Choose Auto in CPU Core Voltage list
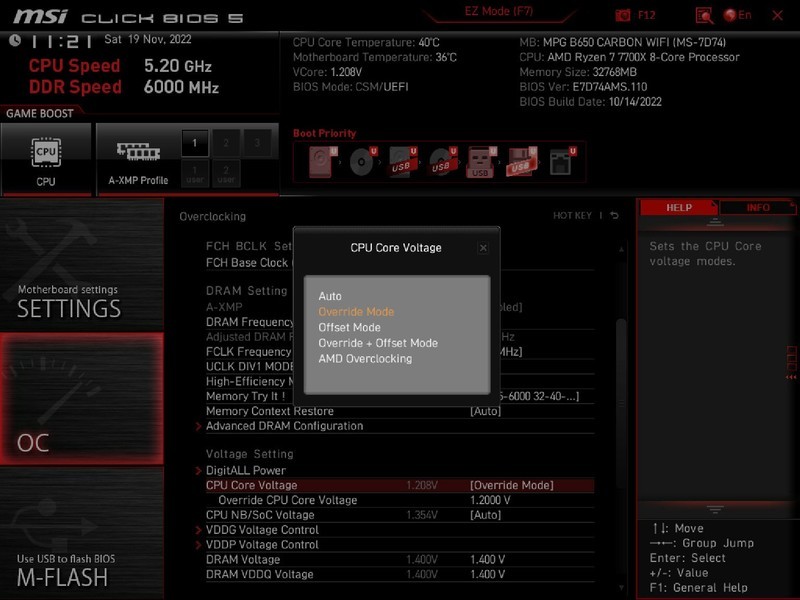The height and width of the screenshot is (600, 800). 330,296
